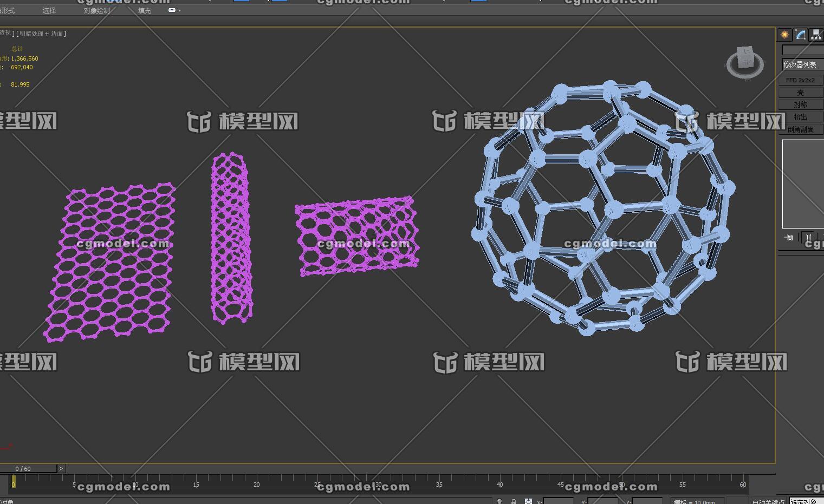
Task: Expand the 修改器列表 modifier list dropdown
Action: pyautogui.click(x=802, y=64)
